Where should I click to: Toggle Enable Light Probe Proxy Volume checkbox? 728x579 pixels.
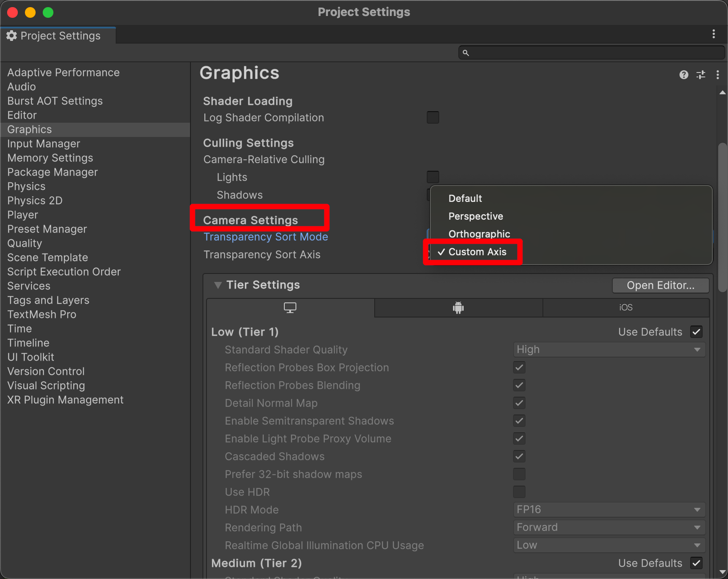click(519, 438)
